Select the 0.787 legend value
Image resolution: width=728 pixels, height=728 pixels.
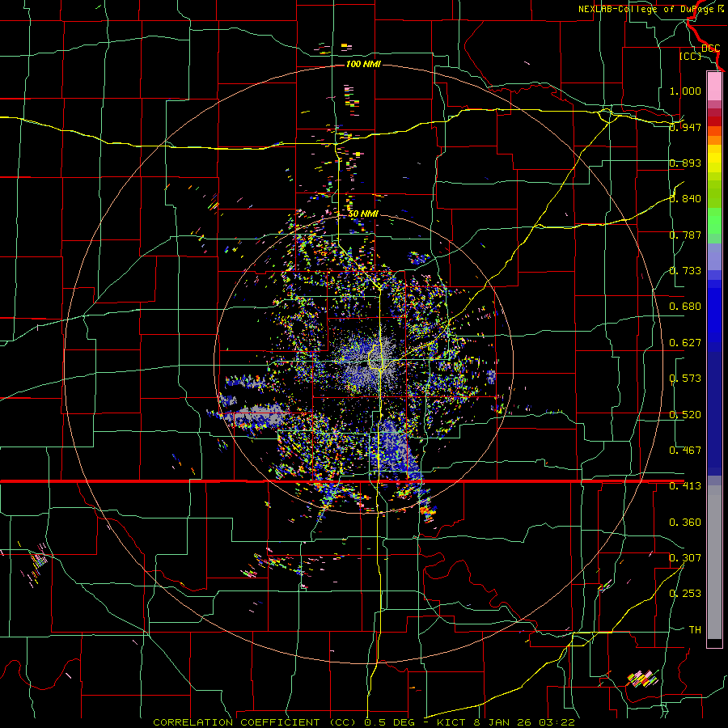(685, 235)
